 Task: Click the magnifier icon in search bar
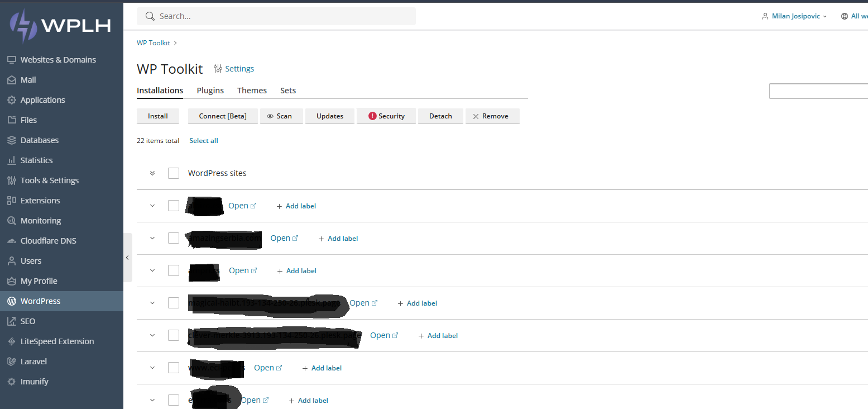pyautogui.click(x=150, y=16)
